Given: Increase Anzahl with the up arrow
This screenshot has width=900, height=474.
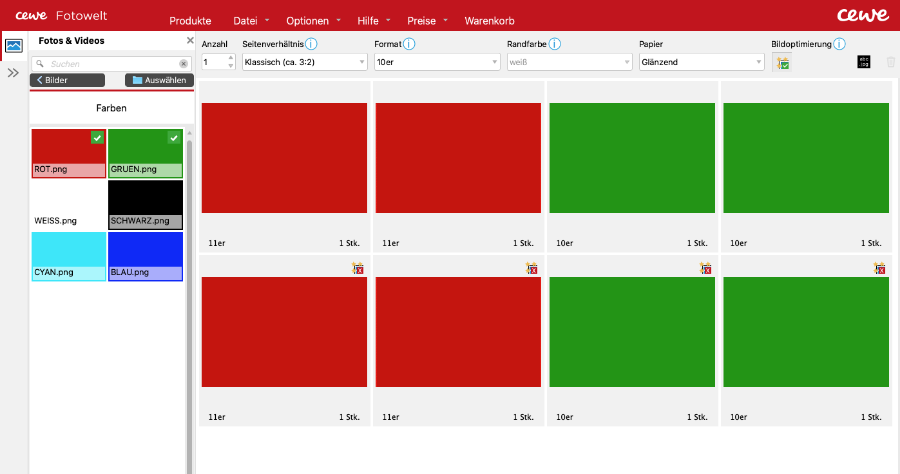Looking at the screenshot, I should 231,57.
